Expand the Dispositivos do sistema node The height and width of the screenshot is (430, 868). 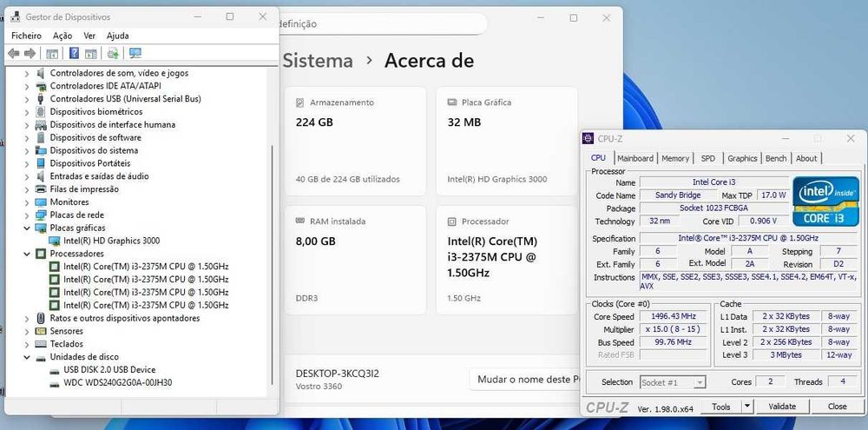(x=27, y=150)
